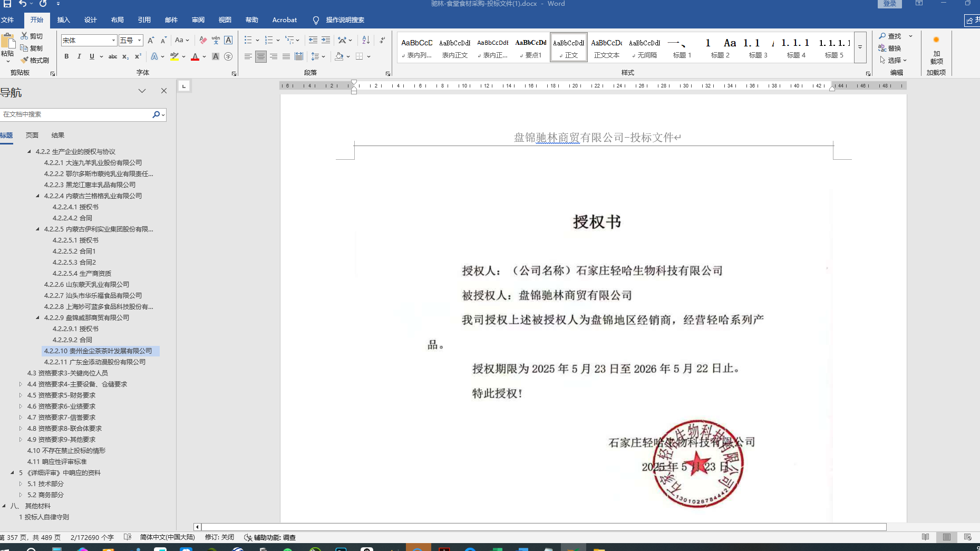The width and height of the screenshot is (980, 551).
Task: Open the Change Case (Aa) dropdown
Action: tap(182, 40)
